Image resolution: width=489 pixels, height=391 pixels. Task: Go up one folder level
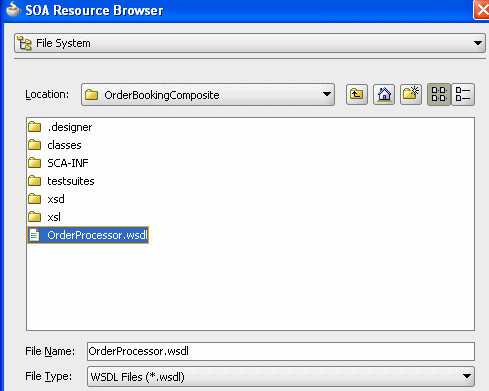[357, 95]
